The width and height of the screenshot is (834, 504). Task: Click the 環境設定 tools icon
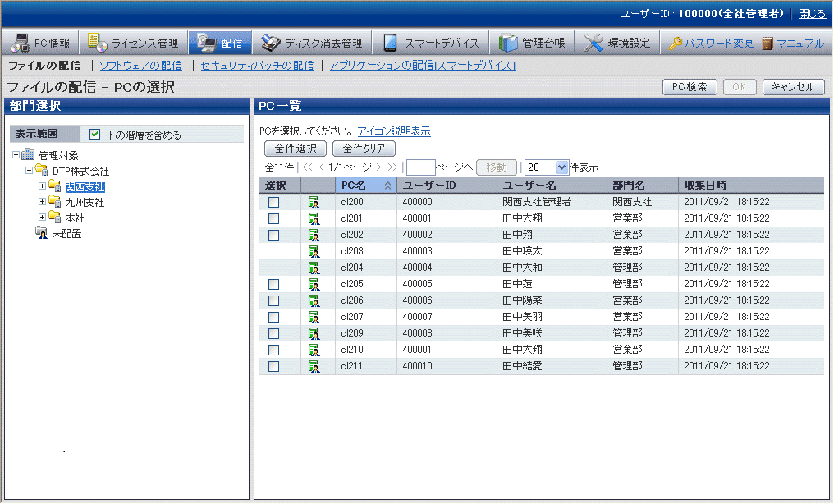coord(593,43)
